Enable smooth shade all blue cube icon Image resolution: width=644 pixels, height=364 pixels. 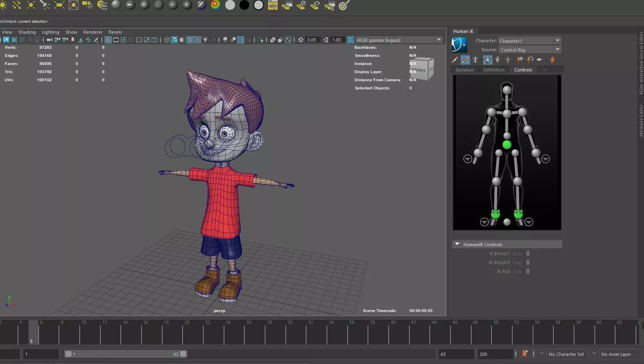tap(174, 40)
